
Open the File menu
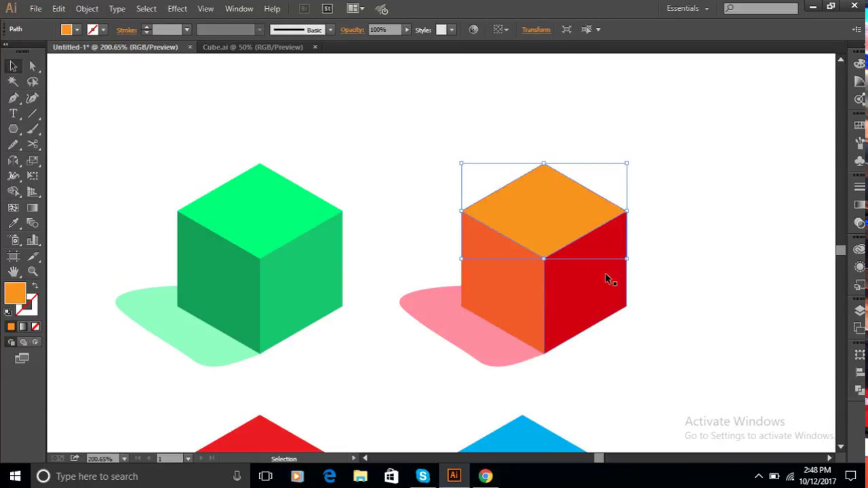[x=35, y=9]
